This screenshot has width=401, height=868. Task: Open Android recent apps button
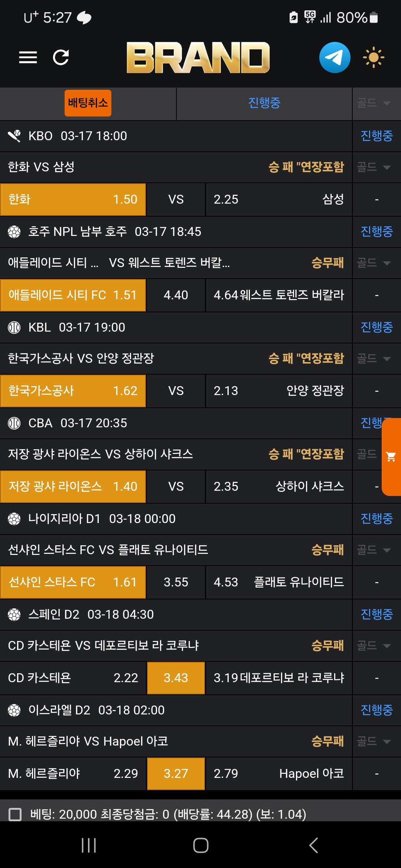pyautogui.click(x=89, y=845)
